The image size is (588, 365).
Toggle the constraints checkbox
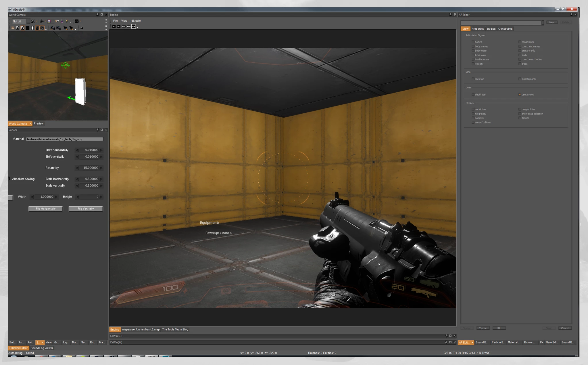click(x=520, y=42)
